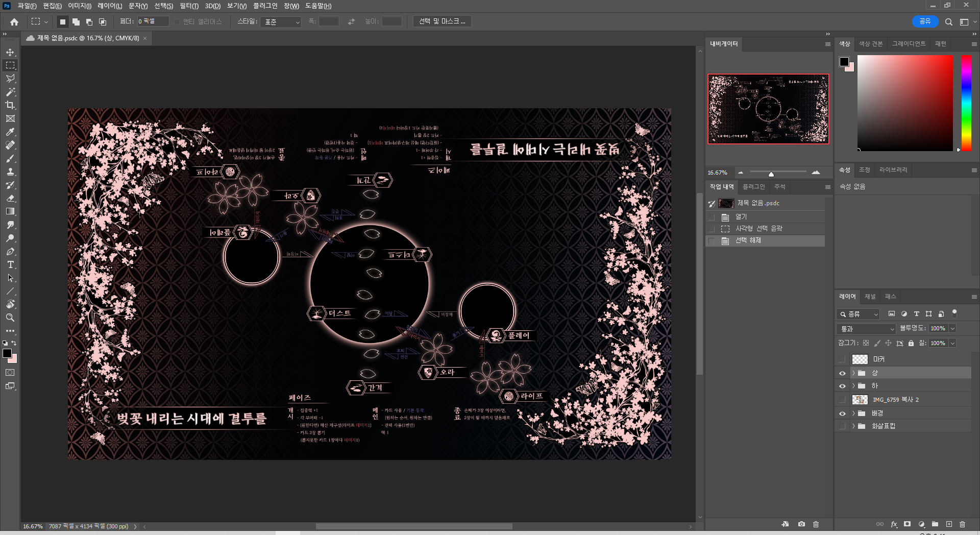Select the Pen tool

(10, 251)
